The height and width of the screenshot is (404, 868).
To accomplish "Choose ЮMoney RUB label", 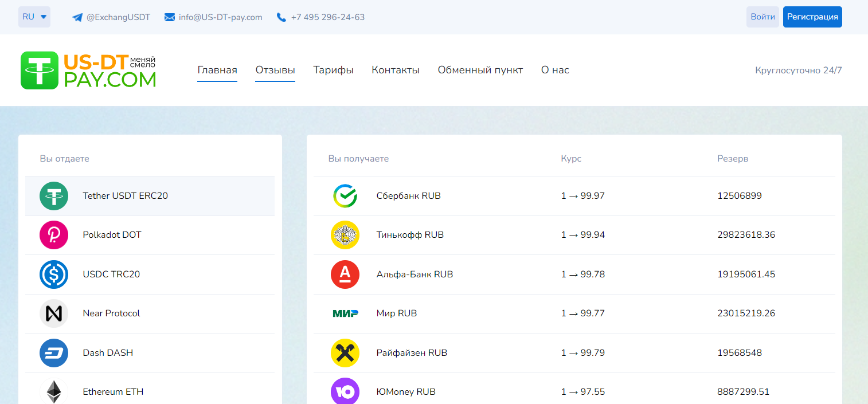I will (406, 392).
